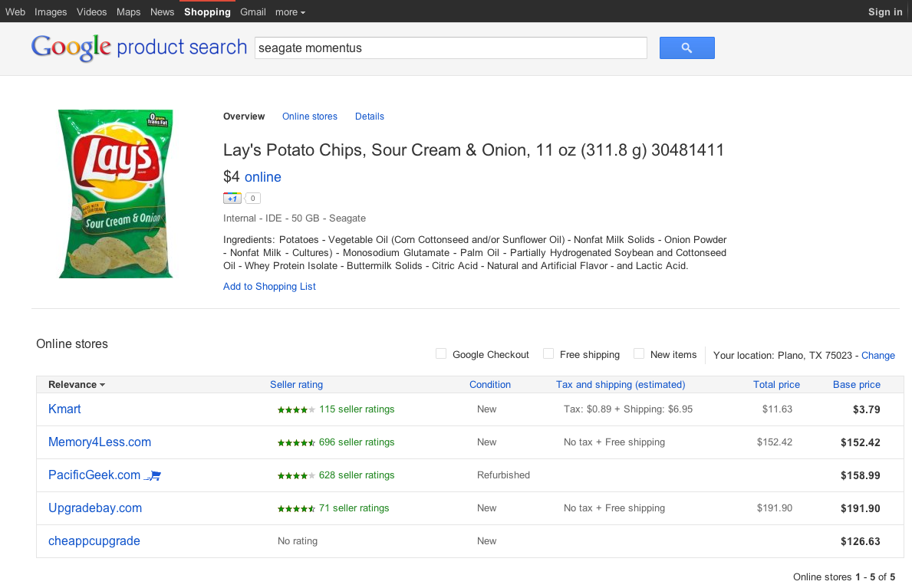Image resolution: width=912 pixels, height=588 pixels.
Task: View Kmart's 115 seller ratings
Action: 356,409
